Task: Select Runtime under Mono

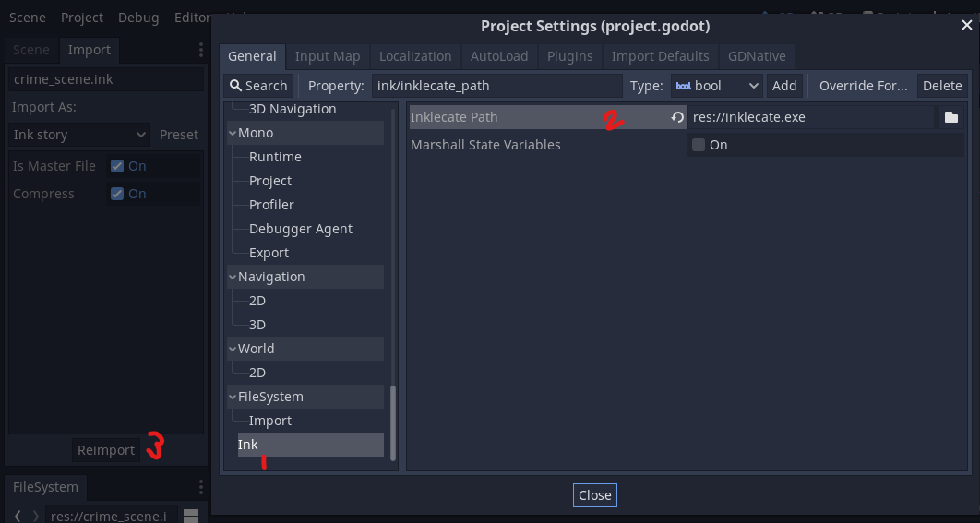Action: (x=275, y=157)
